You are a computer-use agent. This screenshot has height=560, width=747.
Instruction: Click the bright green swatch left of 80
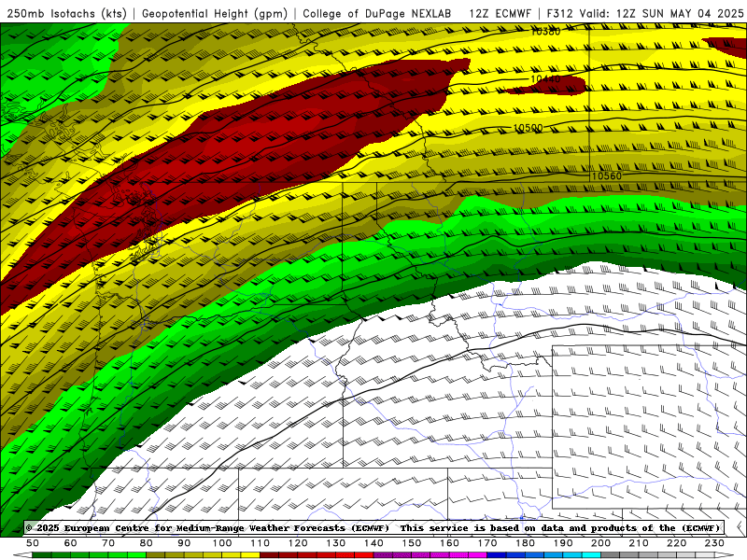coord(136,555)
